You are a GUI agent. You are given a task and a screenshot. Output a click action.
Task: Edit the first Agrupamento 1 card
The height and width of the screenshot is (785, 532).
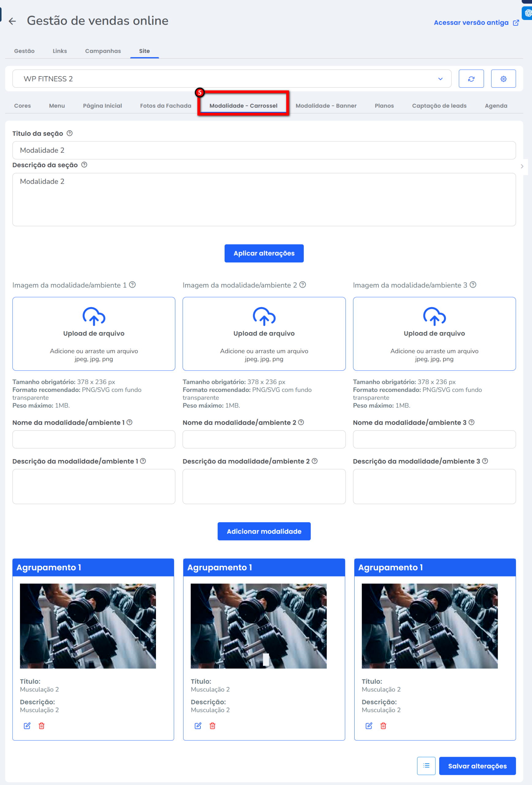pos(27,726)
